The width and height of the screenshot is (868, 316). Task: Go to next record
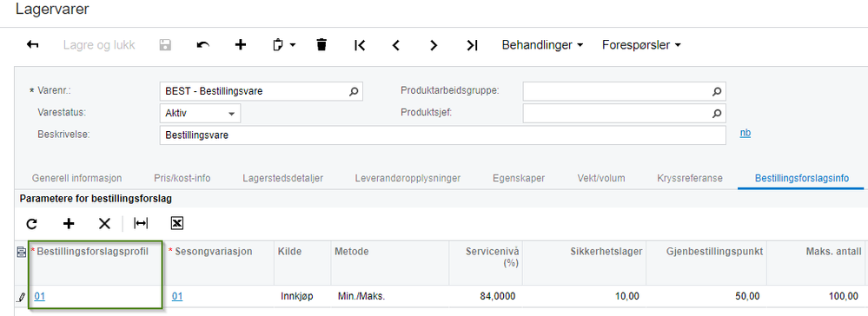click(x=434, y=45)
